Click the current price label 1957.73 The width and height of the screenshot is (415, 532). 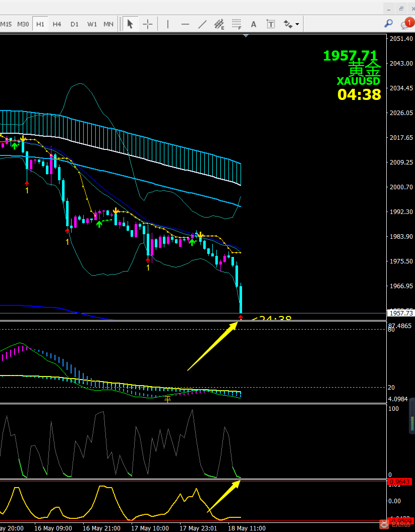pyautogui.click(x=401, y=313)
